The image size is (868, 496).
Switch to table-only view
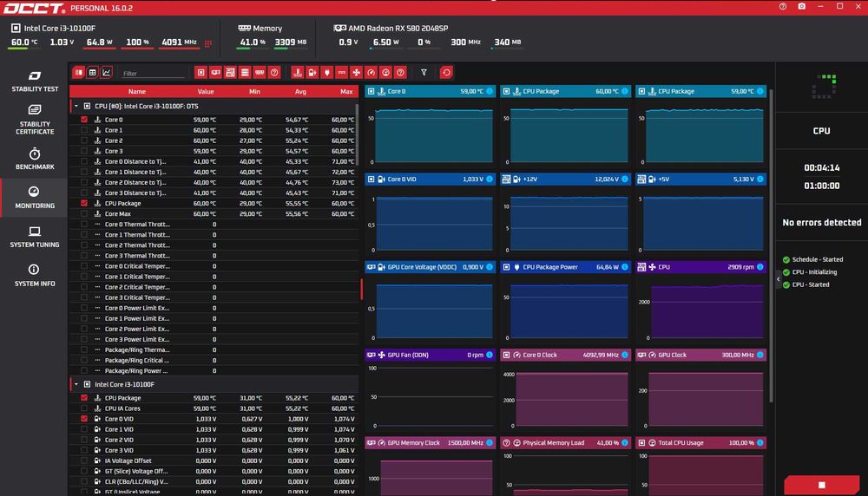point(93,73)
